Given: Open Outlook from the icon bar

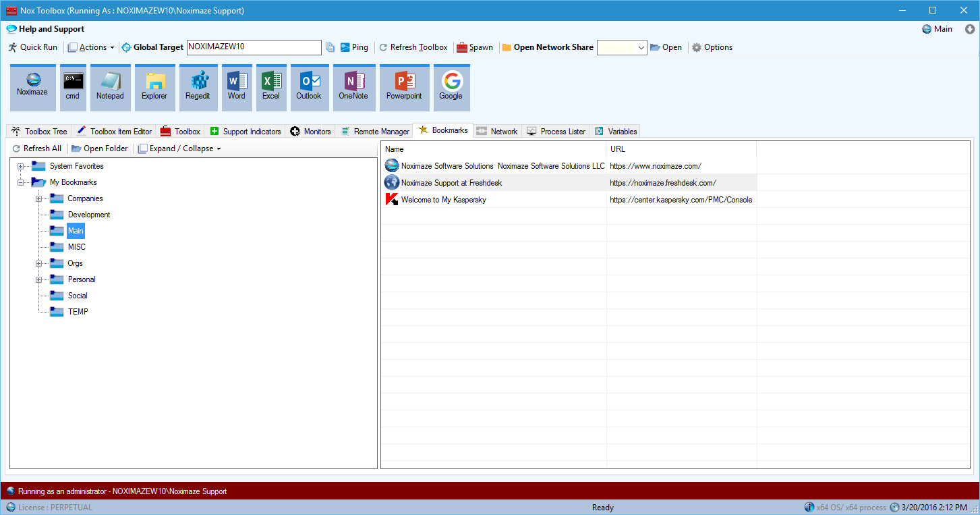Looking at the screenshot, I should click(309, 86).
